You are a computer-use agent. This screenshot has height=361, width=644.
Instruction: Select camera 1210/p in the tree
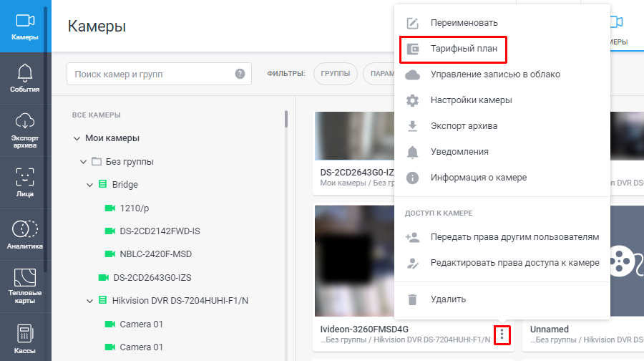pyautogui.click(x=134, y=208)
